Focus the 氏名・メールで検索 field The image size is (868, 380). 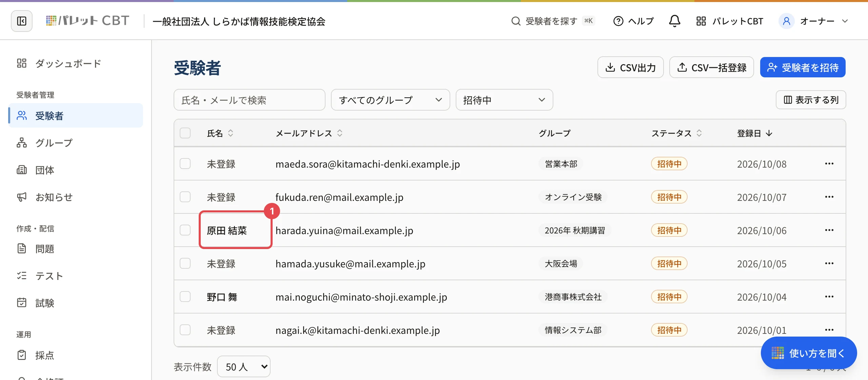point(249,100)
